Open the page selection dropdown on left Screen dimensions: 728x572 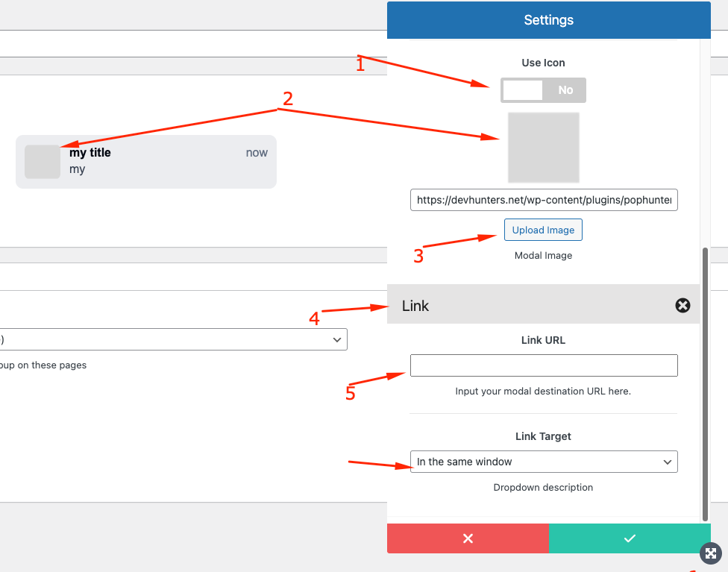pyautogui.click(x=173, y=339)
